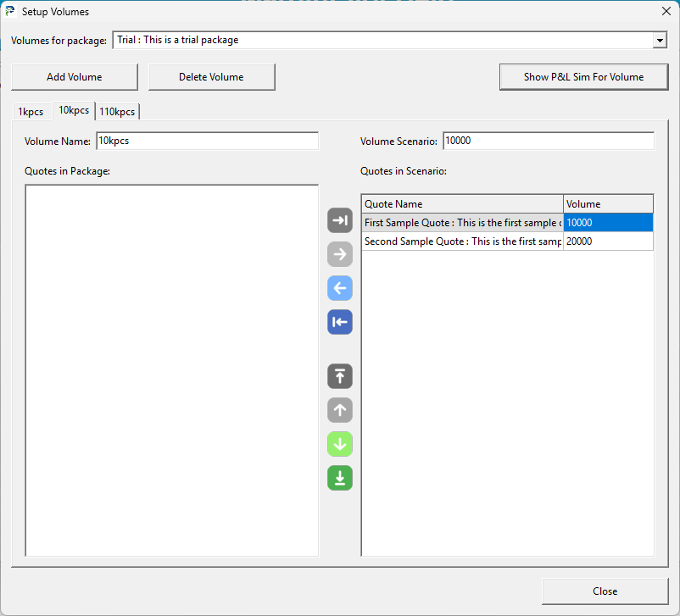Move quote down with light green arrow
Image resolution: width=680 pixels, height=616 pixels.
340,444
